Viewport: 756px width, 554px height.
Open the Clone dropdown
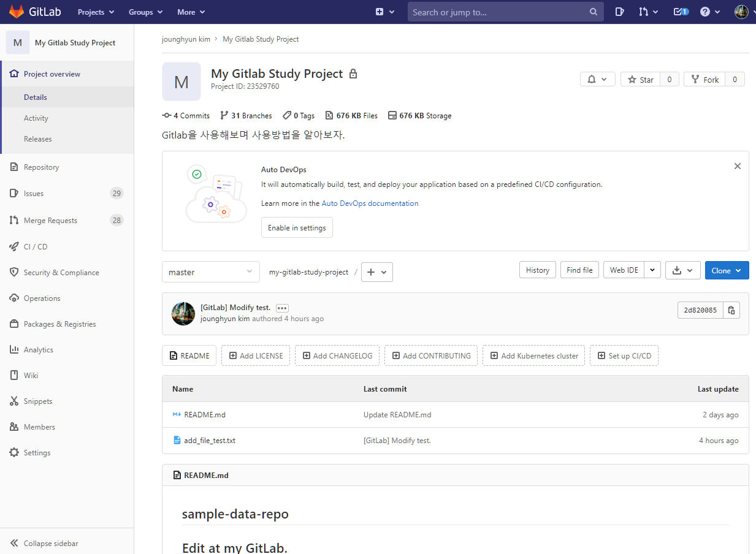tap(727, 270)
